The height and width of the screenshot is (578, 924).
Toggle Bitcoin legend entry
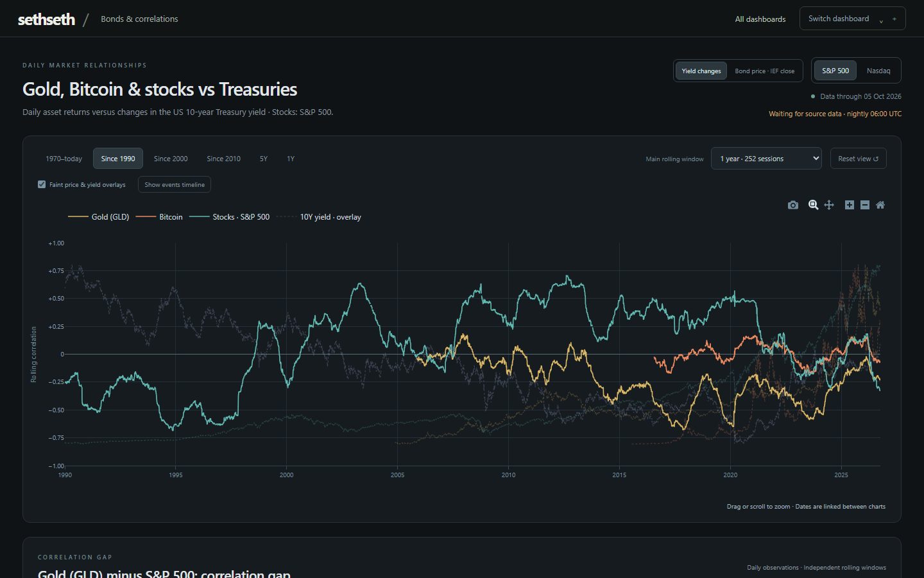point(159,217)
